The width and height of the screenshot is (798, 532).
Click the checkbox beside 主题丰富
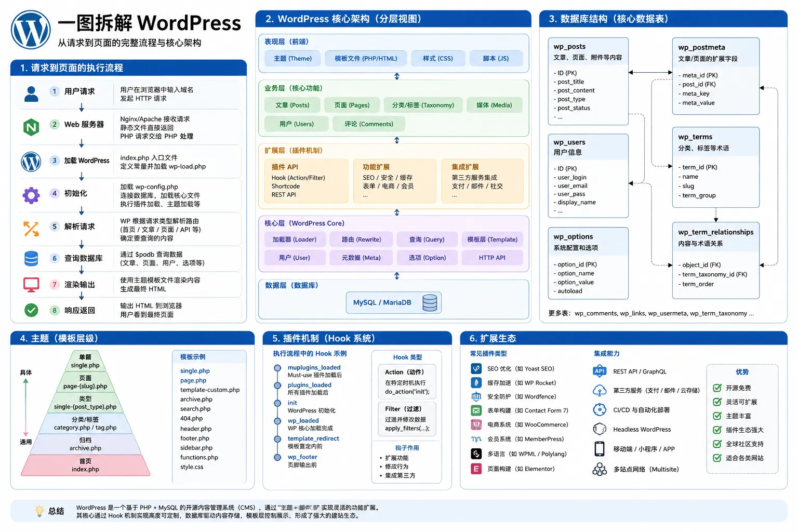tap(717, 416)
